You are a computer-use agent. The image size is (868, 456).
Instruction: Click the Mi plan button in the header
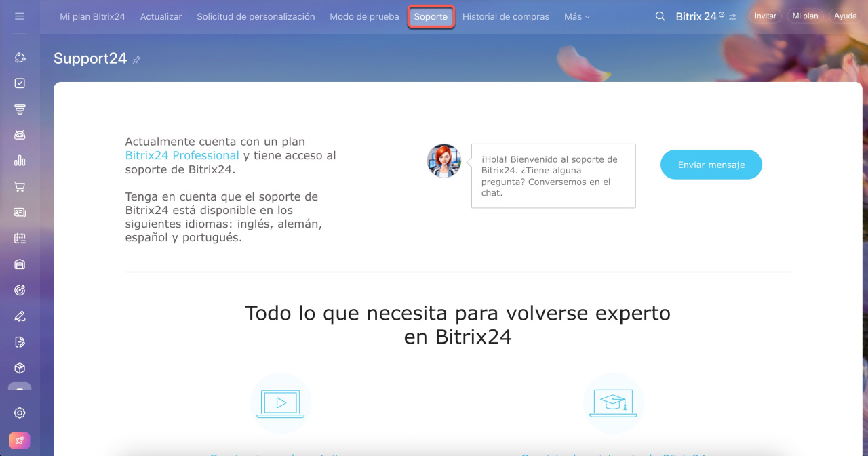tap(805, 16)
